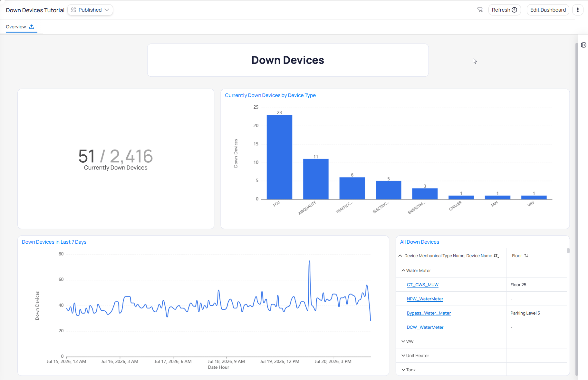This screenshot has height=380, width=588.
Task: Click the help icon inside Refresh button
Action: tap(515, 10)
